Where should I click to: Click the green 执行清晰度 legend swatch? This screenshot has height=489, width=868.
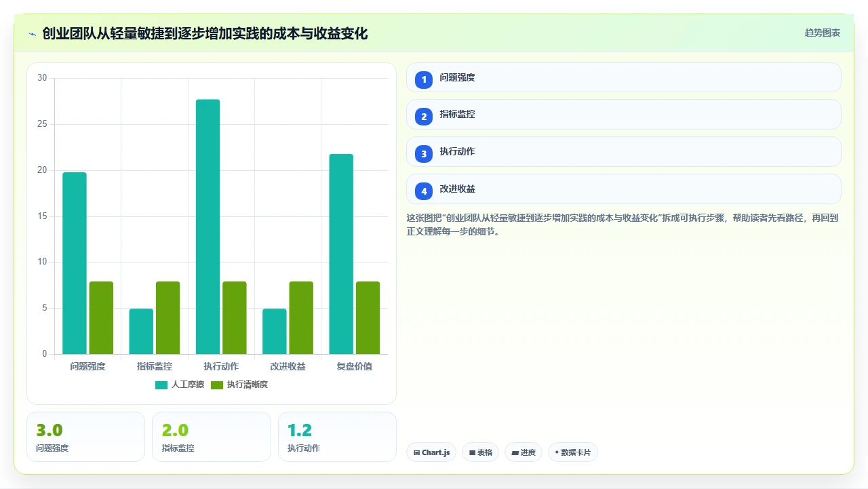point(217,385)
